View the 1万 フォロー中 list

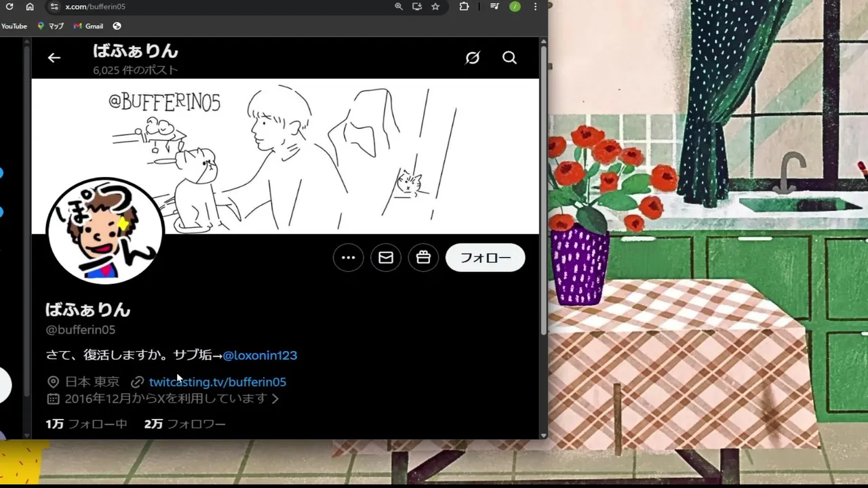[x=86, y=424]
